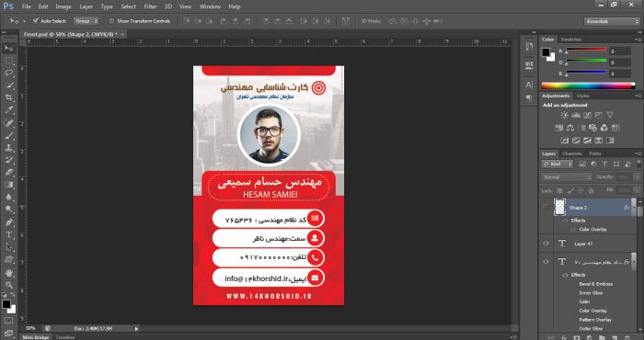Open the Essentials workspace dropdown
The height and width of the screenshot is (340, 644).
(x=612, y=21)
